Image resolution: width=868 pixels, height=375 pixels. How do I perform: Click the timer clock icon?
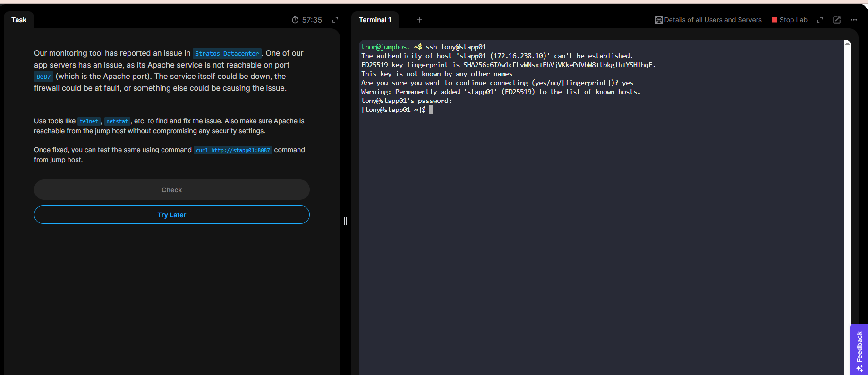pos(295,20)
